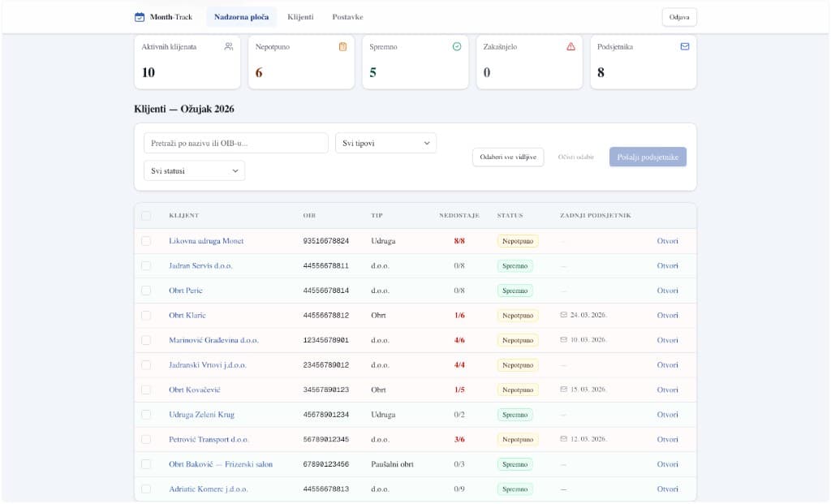Click the clipboard icon on the Nepotpuno card
The width and height of the screenshot is (831, 504).
pos(340,48)
